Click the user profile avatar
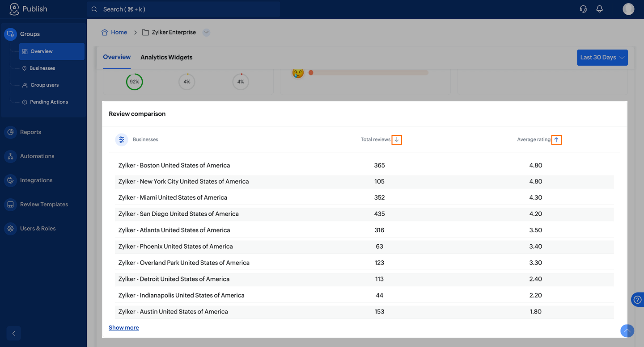This screenshot has width=644, height=347. click(628, 9)
